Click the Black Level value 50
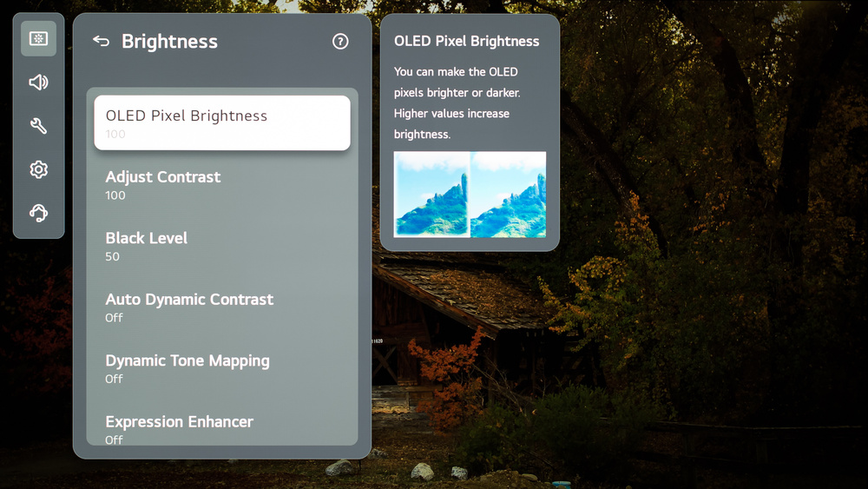The height and width of the screenshot is (489, 868). pos(112,257)
